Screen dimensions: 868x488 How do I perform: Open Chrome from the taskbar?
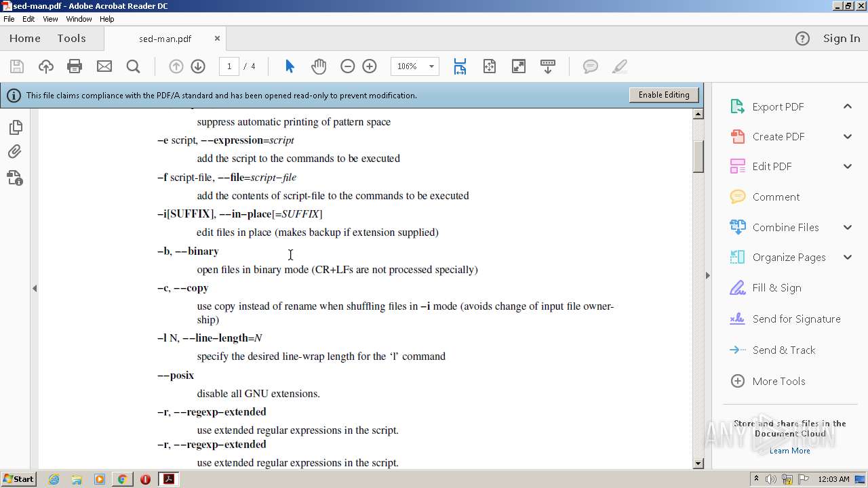(122, 479)
